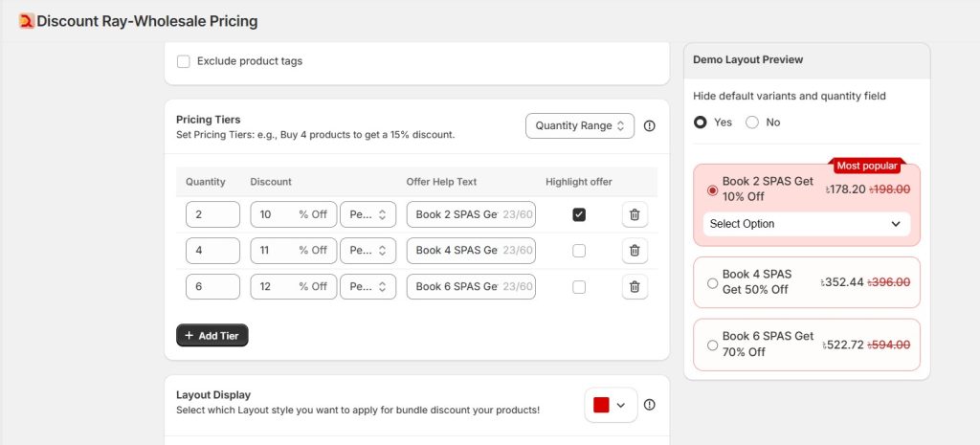Click the quantity field containing 6
This screenshot has width=980, height=445.
pos(212,287)
